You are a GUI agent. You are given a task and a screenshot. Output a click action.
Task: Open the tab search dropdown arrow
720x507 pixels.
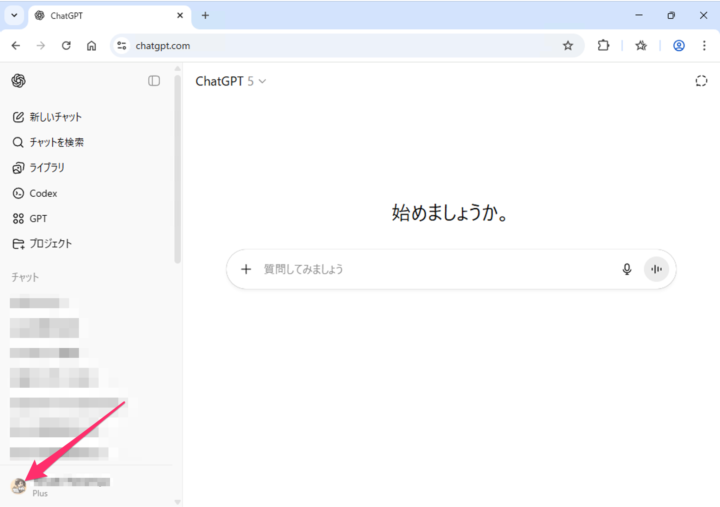click(14, 16)
